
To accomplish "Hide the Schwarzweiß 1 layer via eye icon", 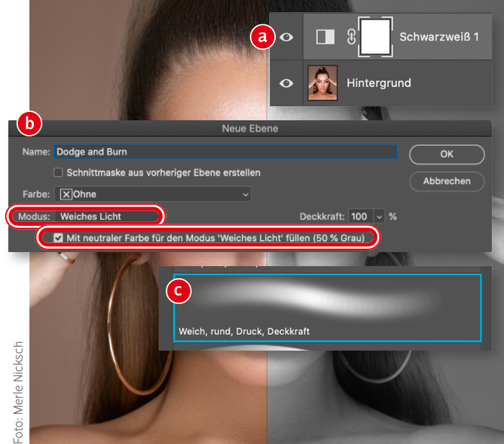I will 286,37.
